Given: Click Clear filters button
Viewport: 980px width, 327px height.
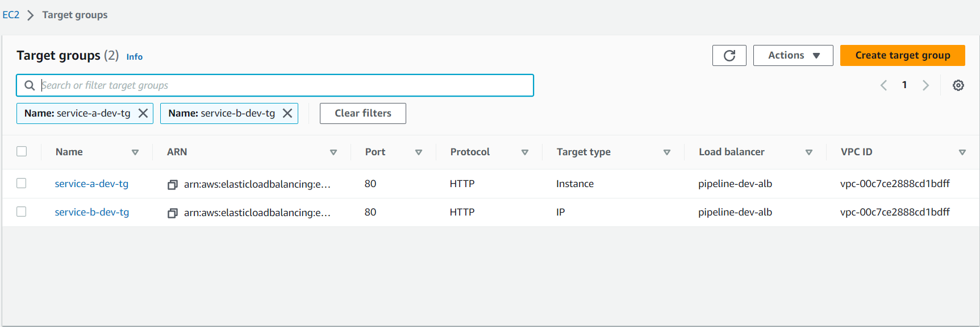Looking at the screenshot, I should (363, 113).
